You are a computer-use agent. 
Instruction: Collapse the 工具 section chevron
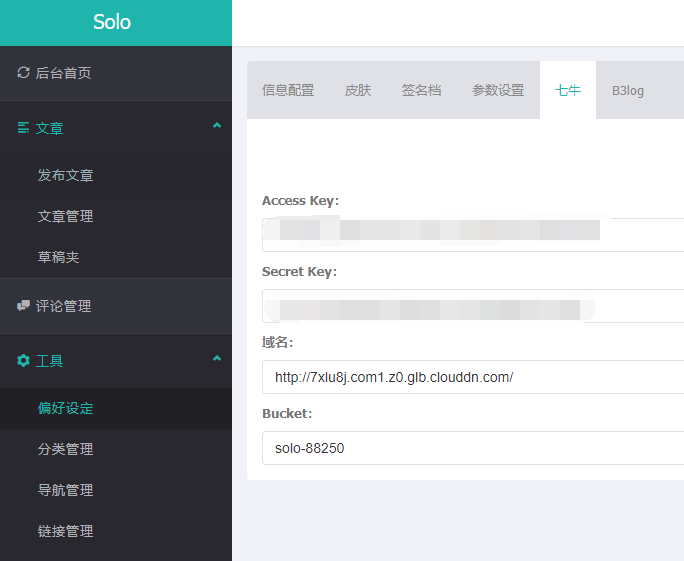217,358
